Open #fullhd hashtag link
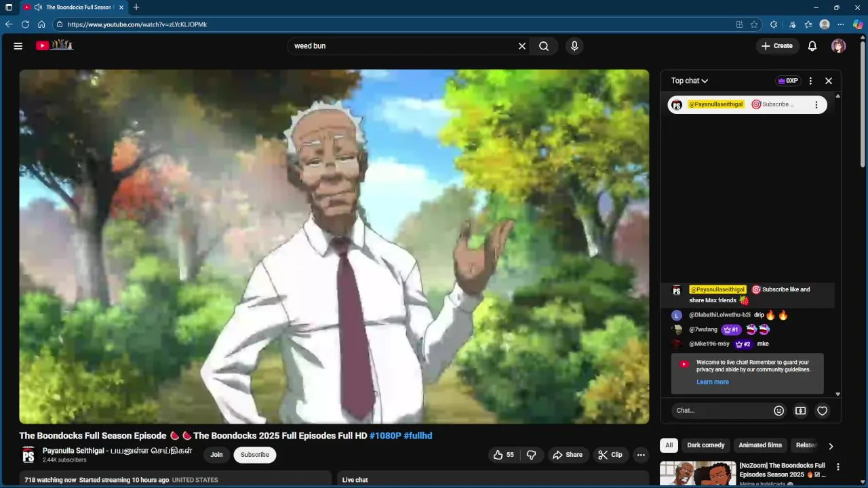 click(418, 436)
